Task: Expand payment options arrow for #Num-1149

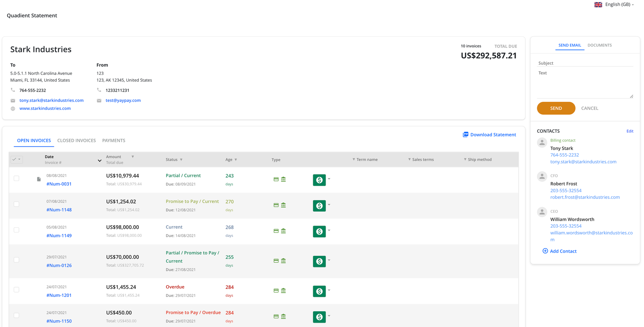Action: click(329, 230)
